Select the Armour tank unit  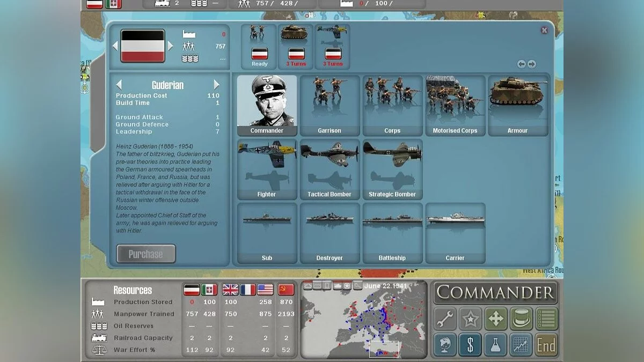point(518,105)
